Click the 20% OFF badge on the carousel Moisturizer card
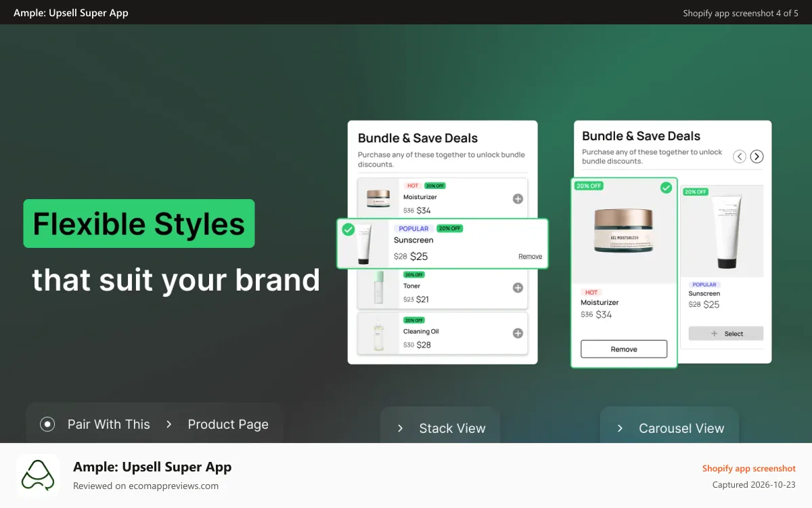Screen dimensions: 812x508 point(589,186)
